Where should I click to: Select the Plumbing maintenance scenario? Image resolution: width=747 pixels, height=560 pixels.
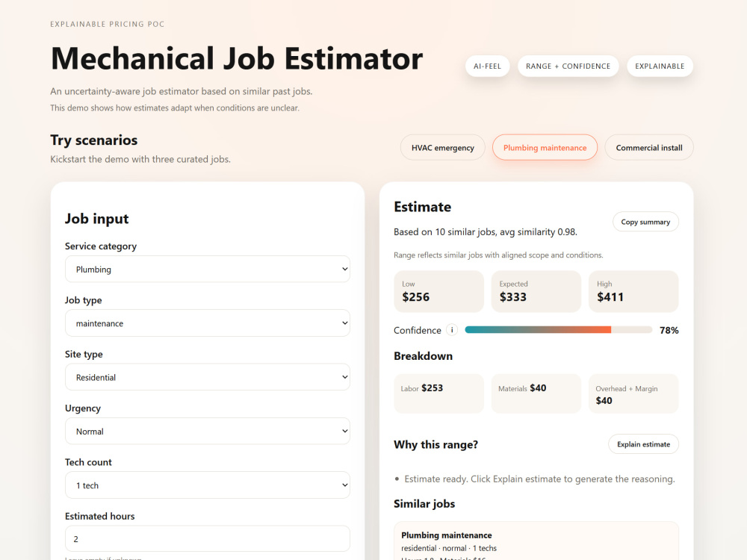[545, 148]
